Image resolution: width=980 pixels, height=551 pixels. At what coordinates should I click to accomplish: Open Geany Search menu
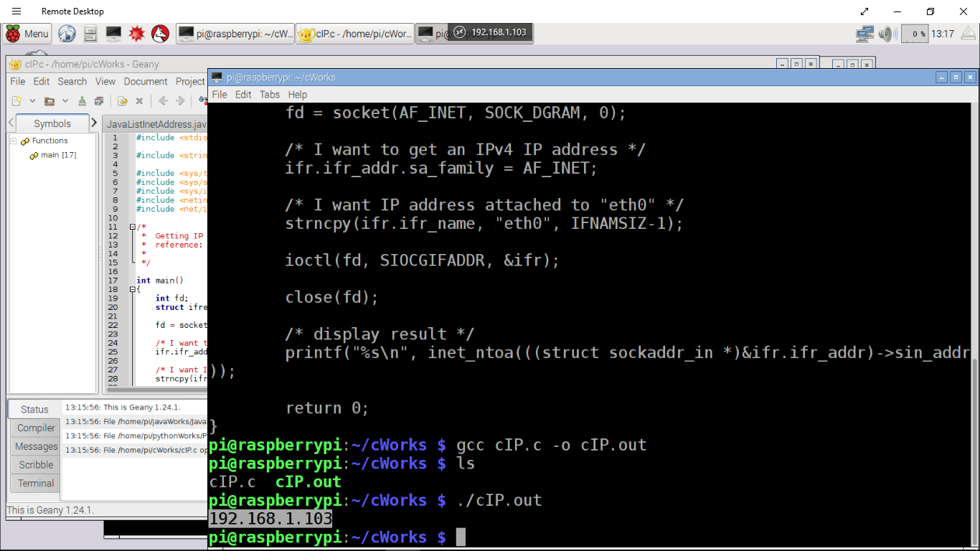[x=72, y=82]
